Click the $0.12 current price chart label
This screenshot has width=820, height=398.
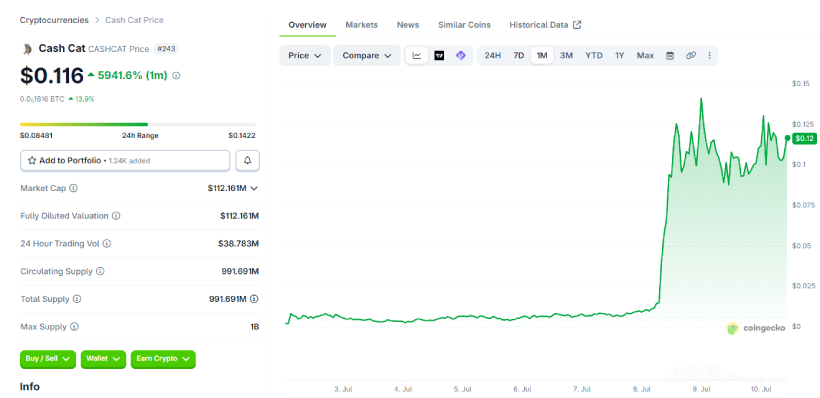pos(804,139)
